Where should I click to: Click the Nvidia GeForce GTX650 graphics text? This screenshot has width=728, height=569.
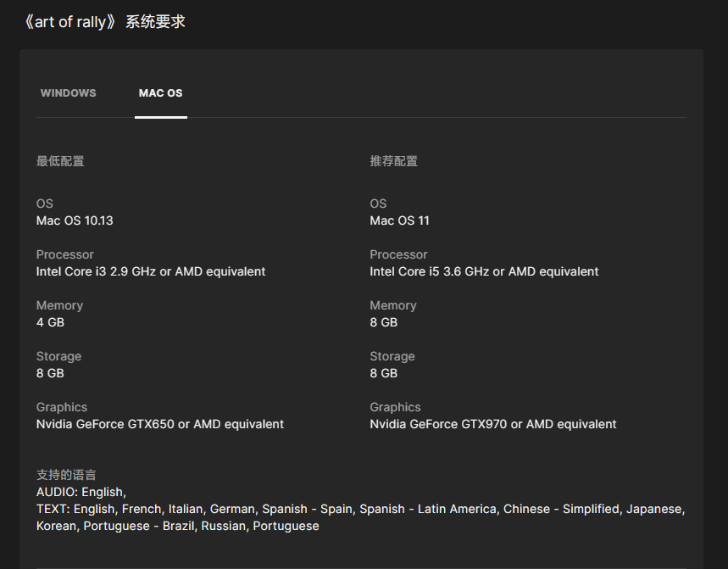click(x=160, y=424)
